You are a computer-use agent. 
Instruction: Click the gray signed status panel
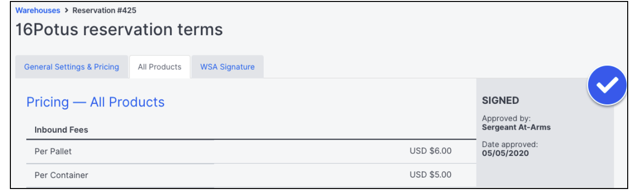[x=545, y=133]
